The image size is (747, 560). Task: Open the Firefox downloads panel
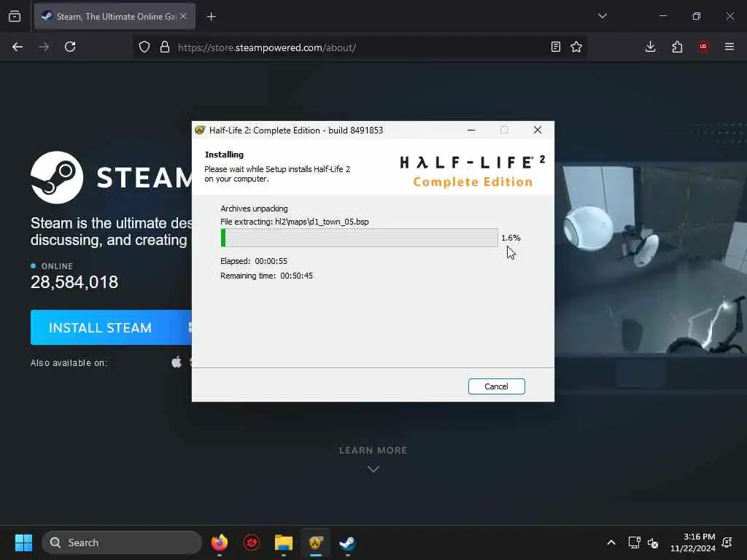[650, 47]
